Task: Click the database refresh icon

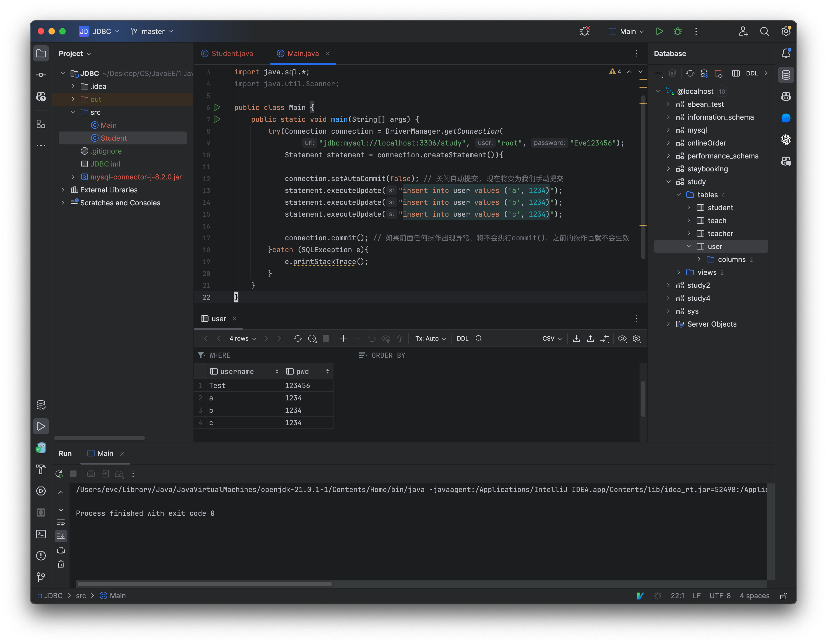Action: (x=688, y=72)
